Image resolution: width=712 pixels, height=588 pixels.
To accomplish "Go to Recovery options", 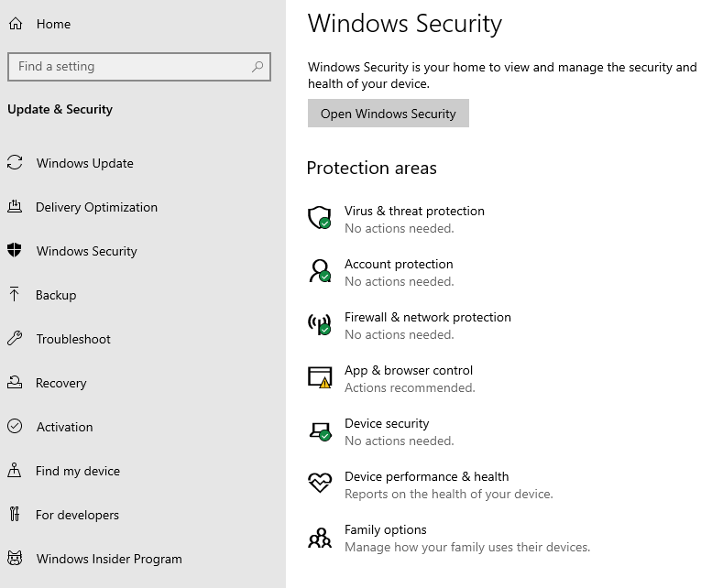I will click(x=60, y=383).
